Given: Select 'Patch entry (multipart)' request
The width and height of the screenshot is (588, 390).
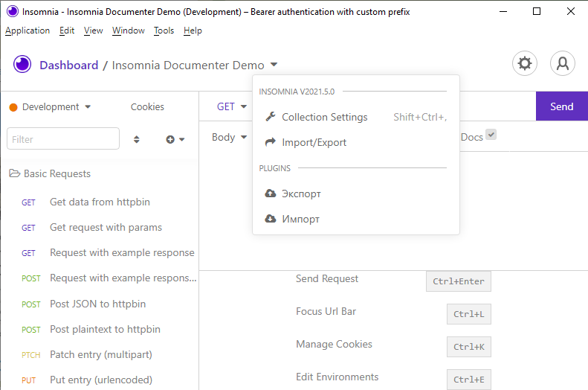Looking at the screenshot, I should pos(100,354).
